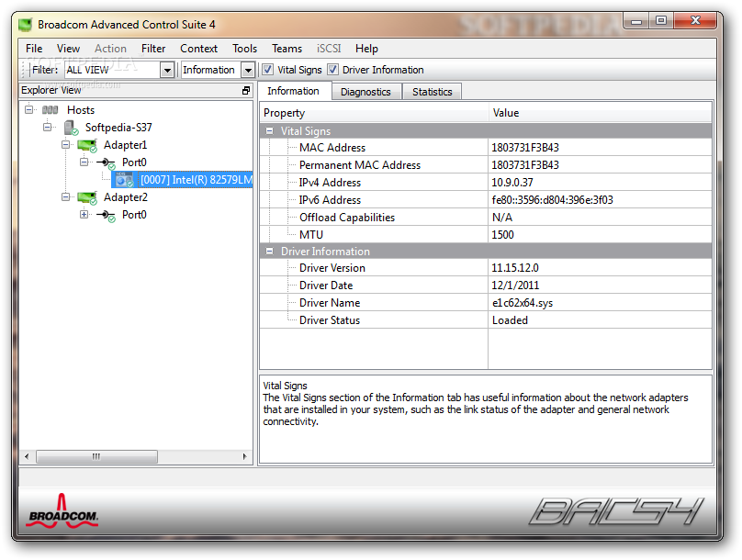Open the Tools menu
This screenshot has width=742, height=560.
tap(244, 49)
